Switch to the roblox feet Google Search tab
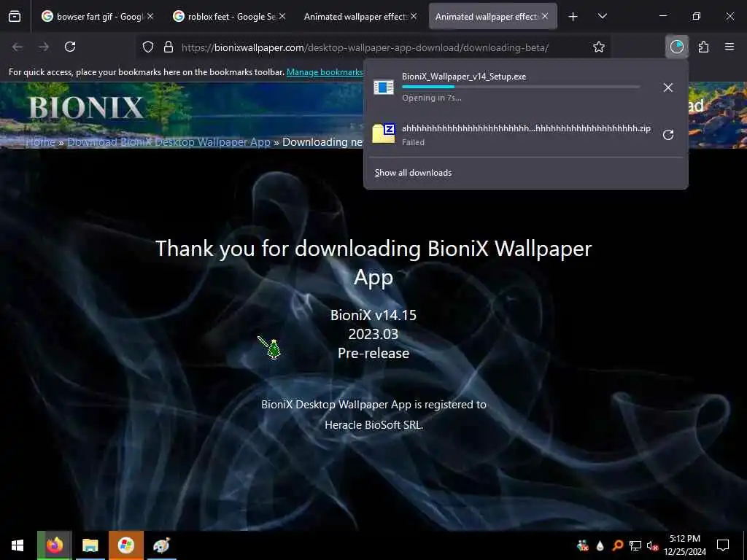 click(228, 17)
